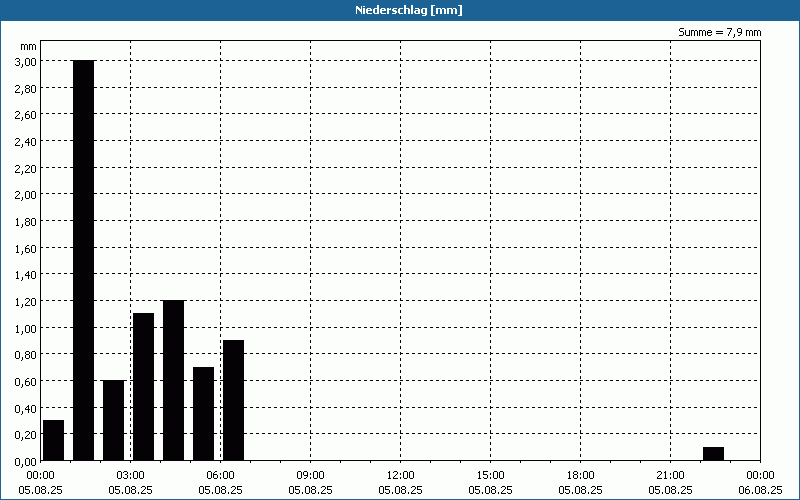Click the 1,40 y-axis value

coord(26,274)
